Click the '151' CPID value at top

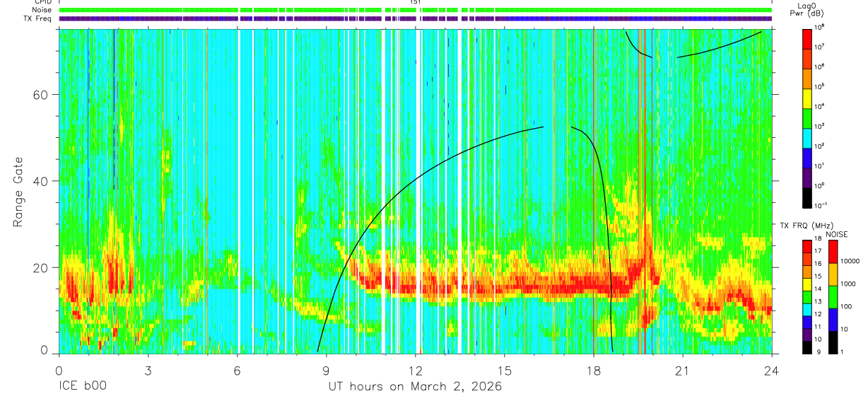pos(416,2)
